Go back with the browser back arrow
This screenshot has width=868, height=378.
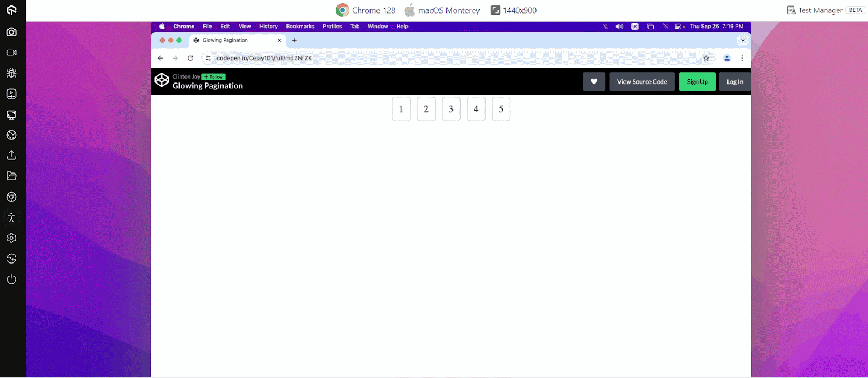[160, 58]
